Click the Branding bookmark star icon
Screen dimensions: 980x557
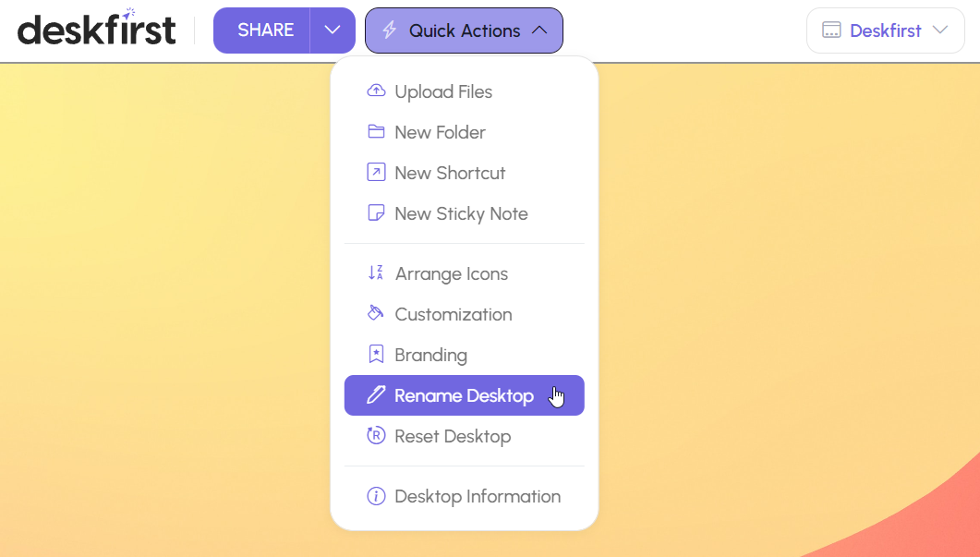click(x=376, y=354)
